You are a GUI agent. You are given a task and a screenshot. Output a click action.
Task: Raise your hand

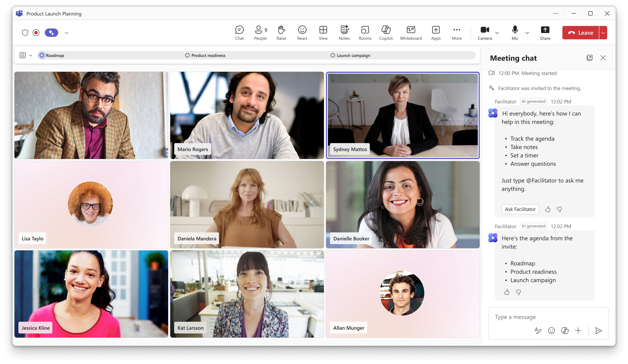pos(281,32)
